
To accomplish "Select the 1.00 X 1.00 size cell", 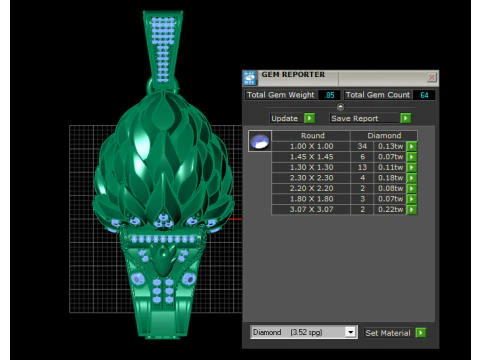I will (x=311, y=146).
